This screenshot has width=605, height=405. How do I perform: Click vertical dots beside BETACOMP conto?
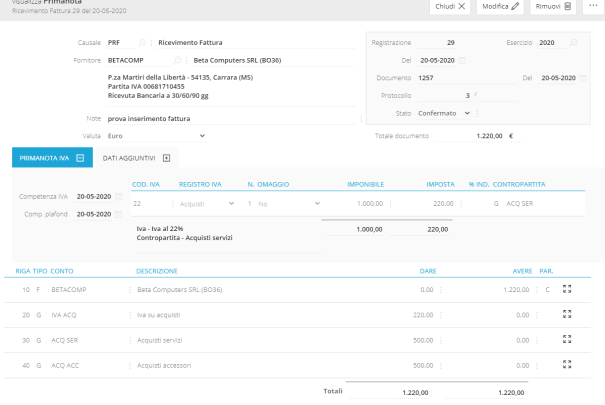130,290
